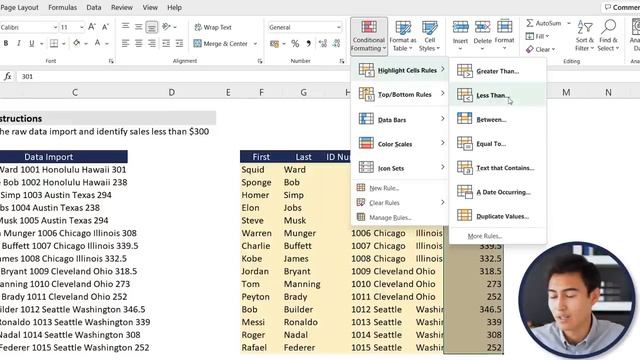Open Comments button
640x360 pixels.
(621, 7)
